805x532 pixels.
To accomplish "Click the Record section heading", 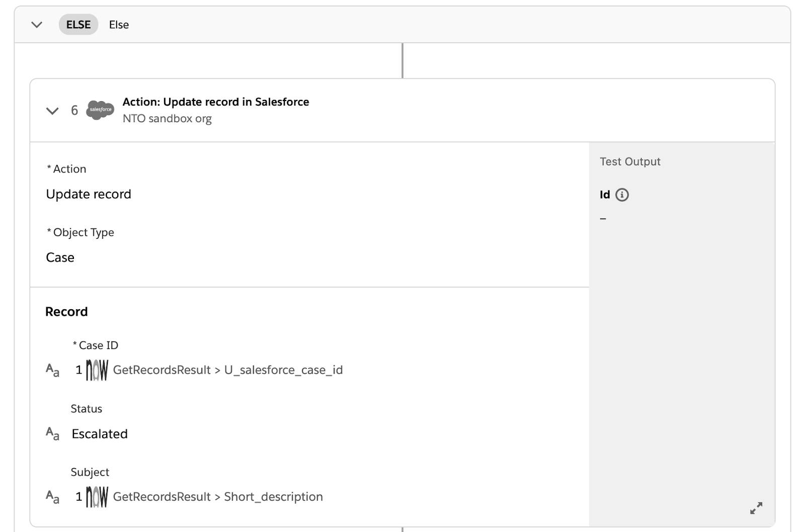I will tap(66, 312).
